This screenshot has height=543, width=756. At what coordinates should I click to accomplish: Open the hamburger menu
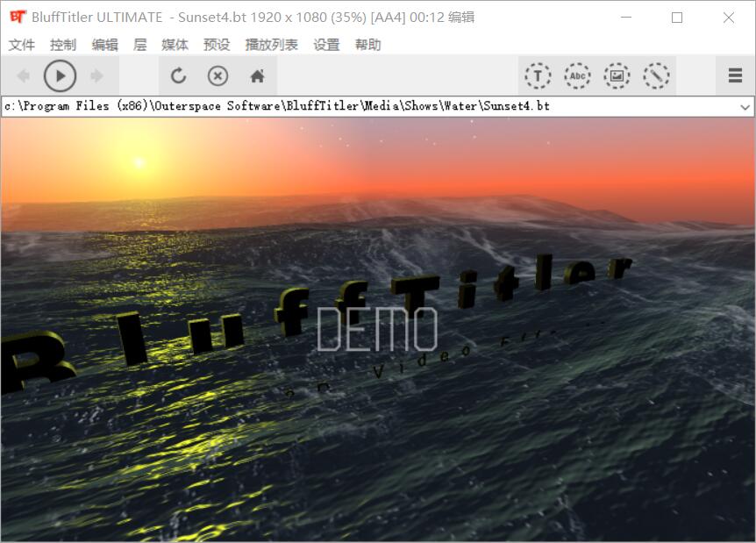tap(735, 75)
